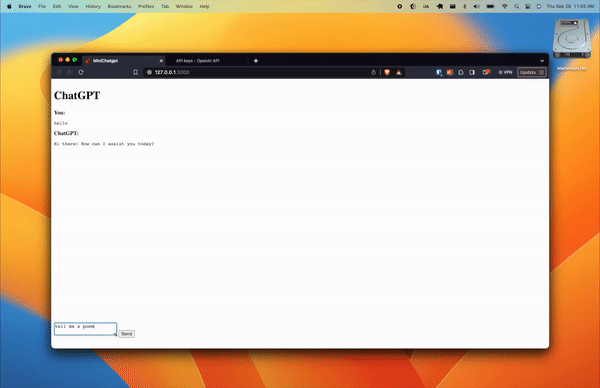Click the ChatGPT page heading
Screen dimensions: 600x388
pos(77,95)
